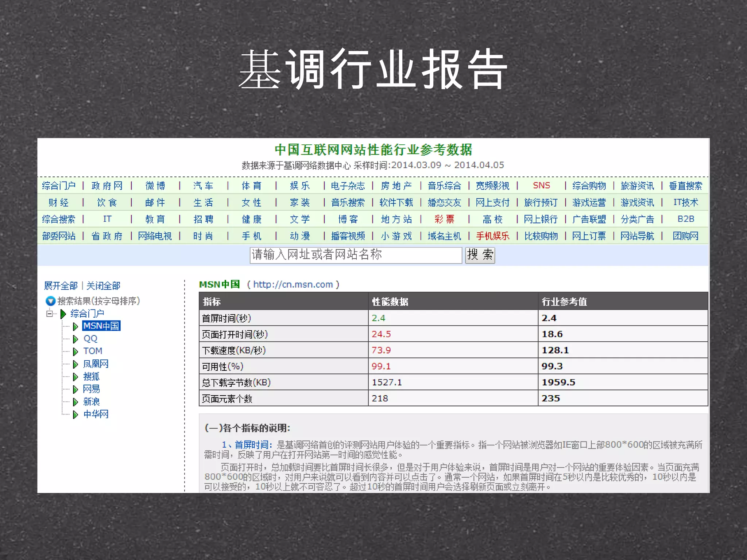Open the 播客视频 category link
This screenshot has height=560, width=747.
click(x=348, y=236)
